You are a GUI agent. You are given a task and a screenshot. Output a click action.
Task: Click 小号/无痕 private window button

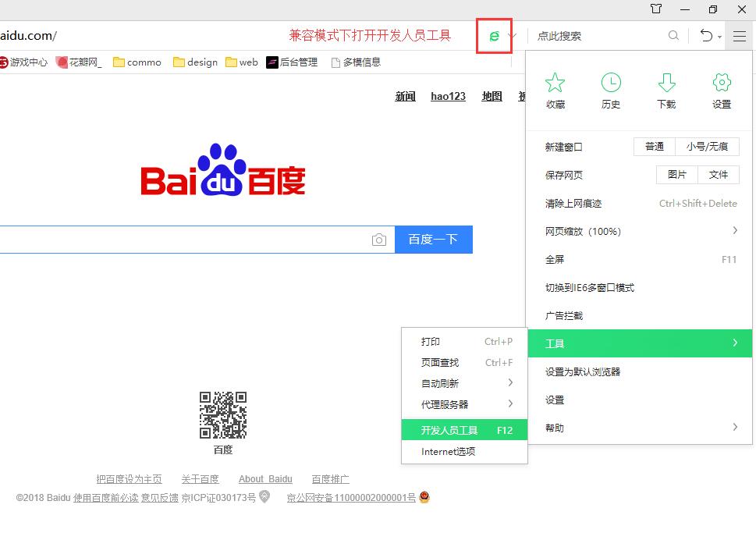click(x=707, y=147)
